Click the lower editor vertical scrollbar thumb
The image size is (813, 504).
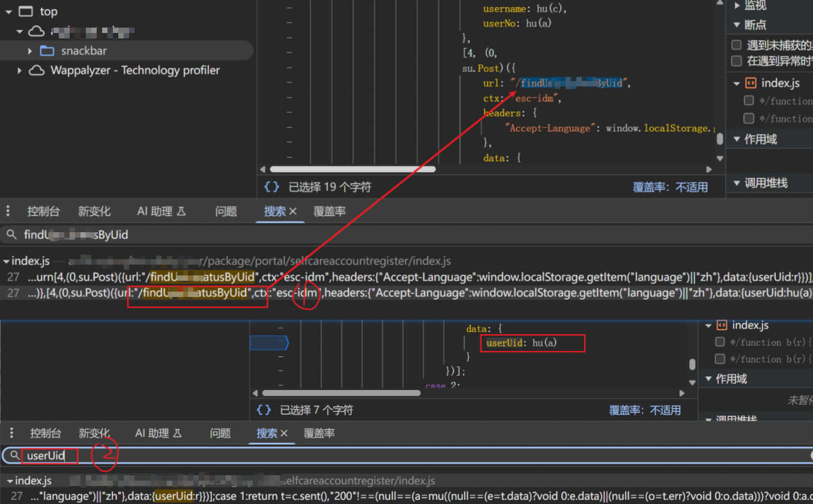pos(692,364)
